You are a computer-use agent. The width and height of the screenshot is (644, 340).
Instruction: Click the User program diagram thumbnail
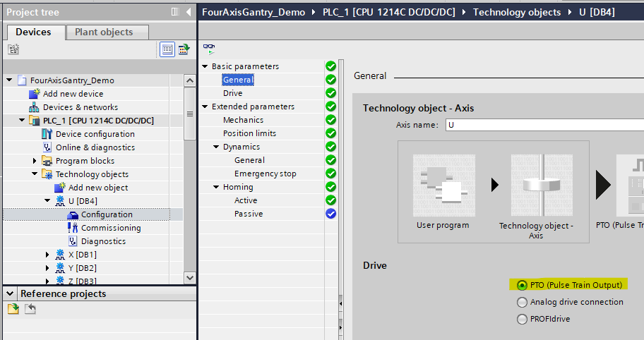pos(443,186)
